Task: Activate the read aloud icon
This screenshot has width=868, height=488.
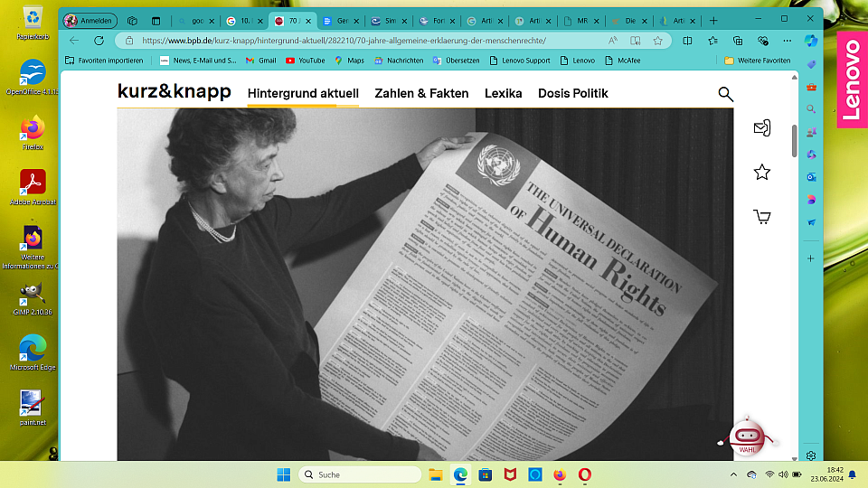Action: [613, 41]
